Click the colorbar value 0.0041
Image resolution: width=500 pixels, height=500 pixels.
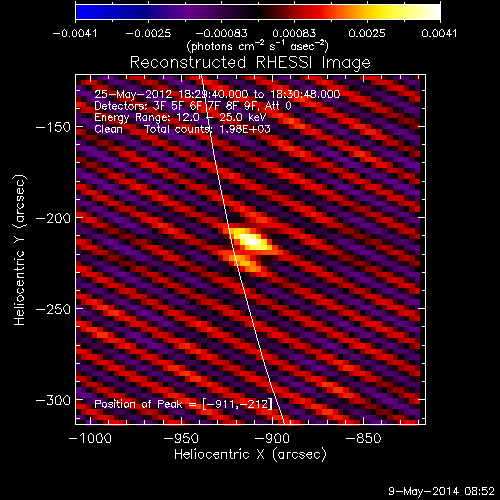[x=439, y=33]
